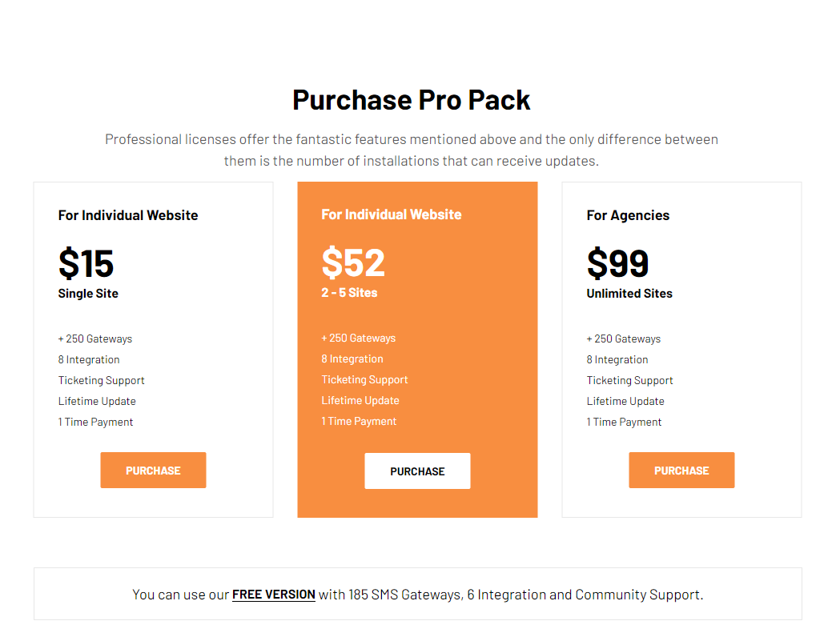This screenshot has width=840, height=641.
Task: Click the $52 price text
Action: (x=353, y=262)
